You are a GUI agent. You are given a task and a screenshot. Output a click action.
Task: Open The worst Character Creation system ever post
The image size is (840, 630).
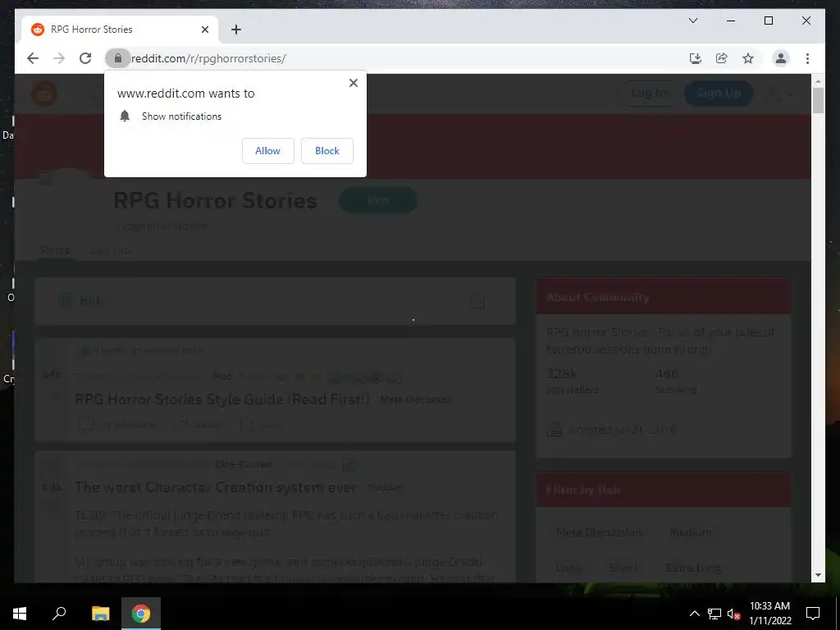click(x=216, y=487)
